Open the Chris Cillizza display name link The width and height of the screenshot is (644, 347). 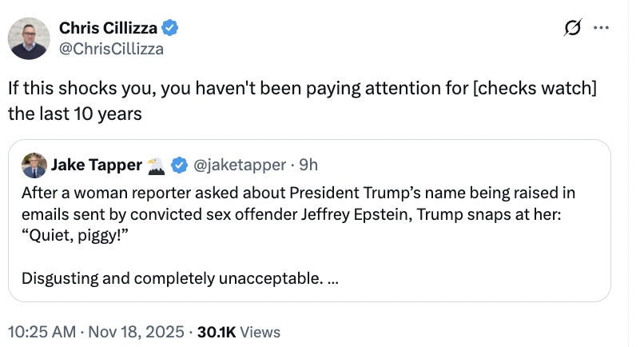(x=110, y=29)
